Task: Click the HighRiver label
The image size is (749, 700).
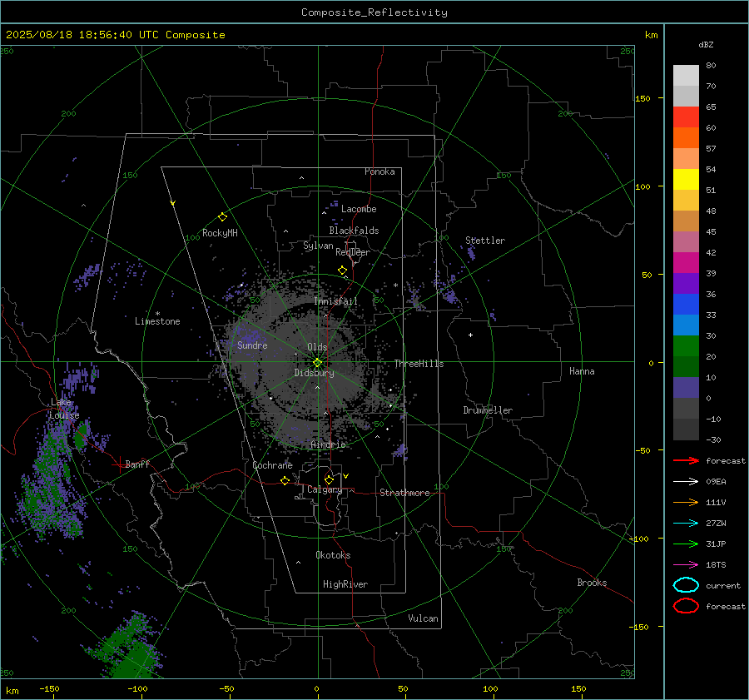Action: click(x=345, y=584)
